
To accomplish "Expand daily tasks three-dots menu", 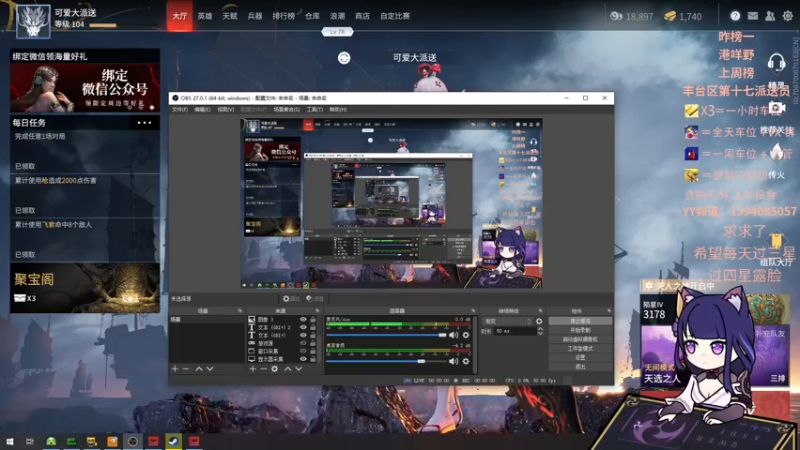I will click(144, 123).
